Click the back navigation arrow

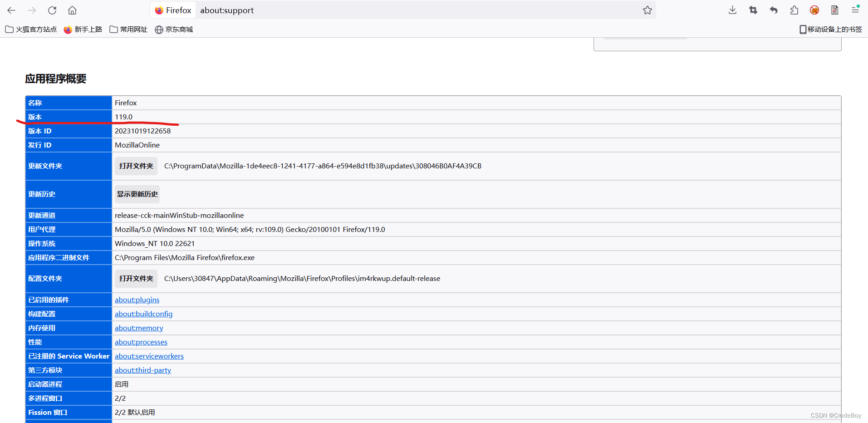coord(11,10)
